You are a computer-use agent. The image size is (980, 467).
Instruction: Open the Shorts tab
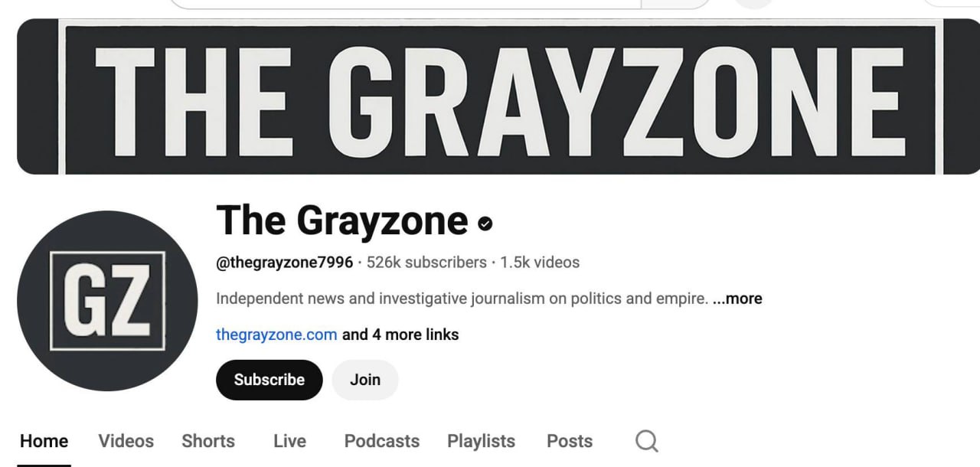(208, 441)
